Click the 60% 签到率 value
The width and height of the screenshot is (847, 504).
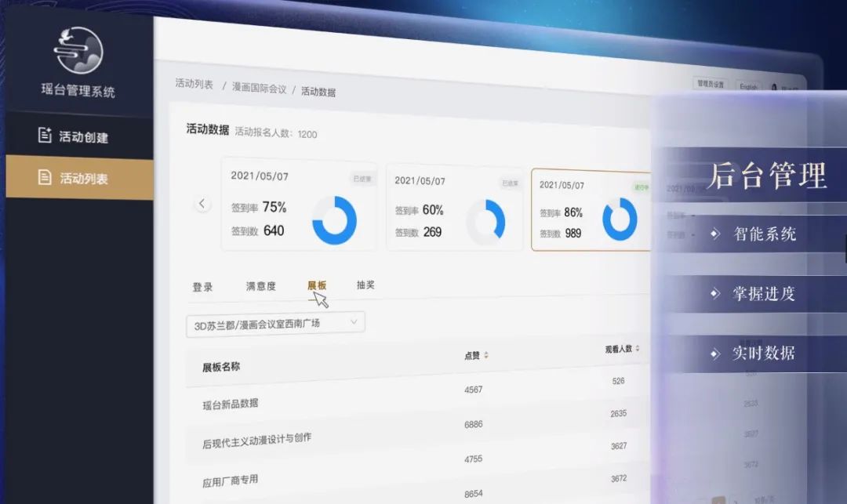pyautogui.click(x=433, y=210)
